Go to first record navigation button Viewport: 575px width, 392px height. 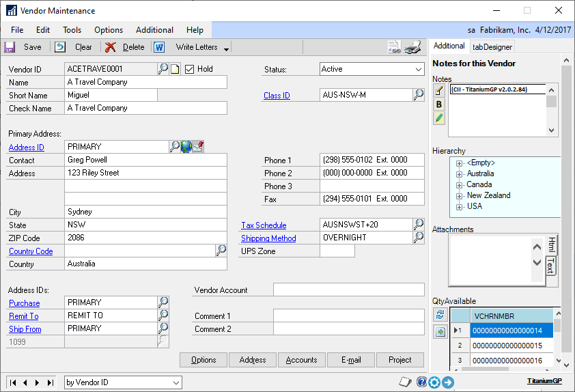(13, 383)
